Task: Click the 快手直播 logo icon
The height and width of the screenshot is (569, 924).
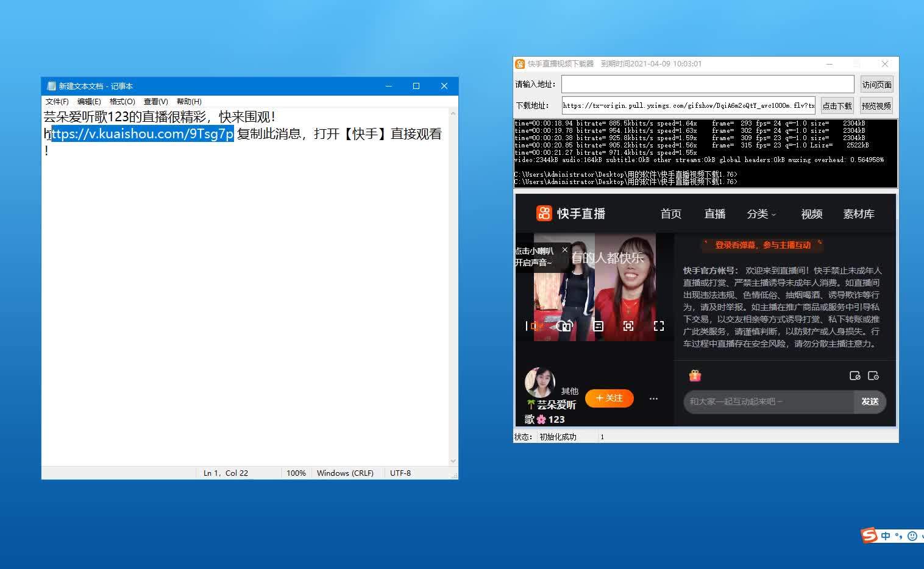Action: point(544,213)
